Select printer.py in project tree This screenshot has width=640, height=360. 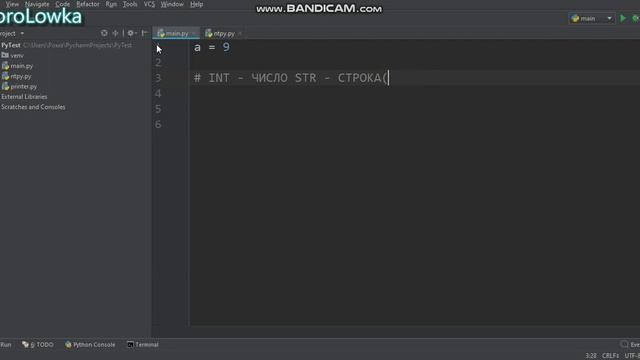coord(24,87)
